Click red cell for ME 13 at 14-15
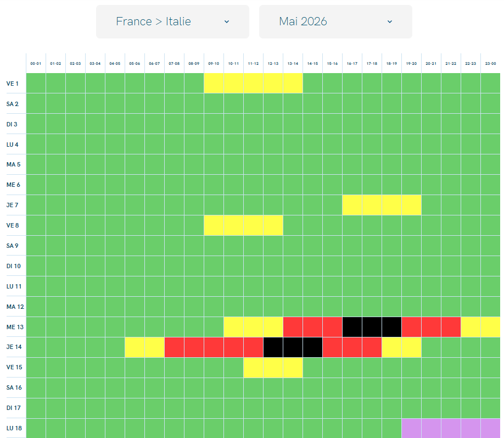Viewport: 504px width, 438px height. 312,327
